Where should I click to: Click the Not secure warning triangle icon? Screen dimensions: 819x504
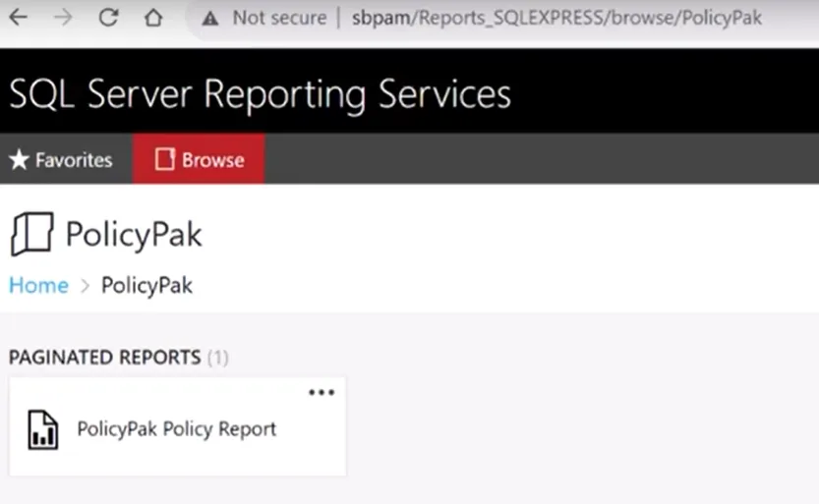click(x=209, y=18)
